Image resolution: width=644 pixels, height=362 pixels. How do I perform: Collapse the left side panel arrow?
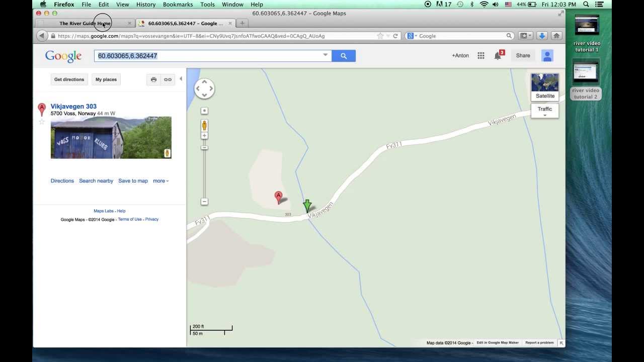[x=181, y=79]
